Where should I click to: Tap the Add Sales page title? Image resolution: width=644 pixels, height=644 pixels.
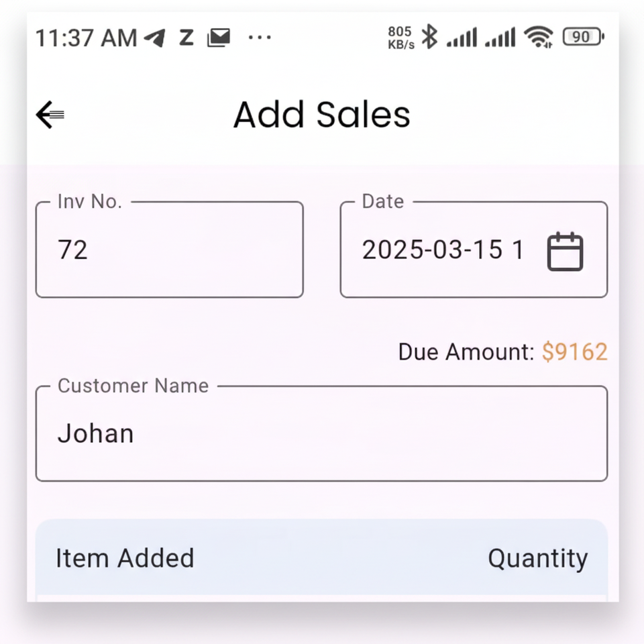[x=321, y=115]
